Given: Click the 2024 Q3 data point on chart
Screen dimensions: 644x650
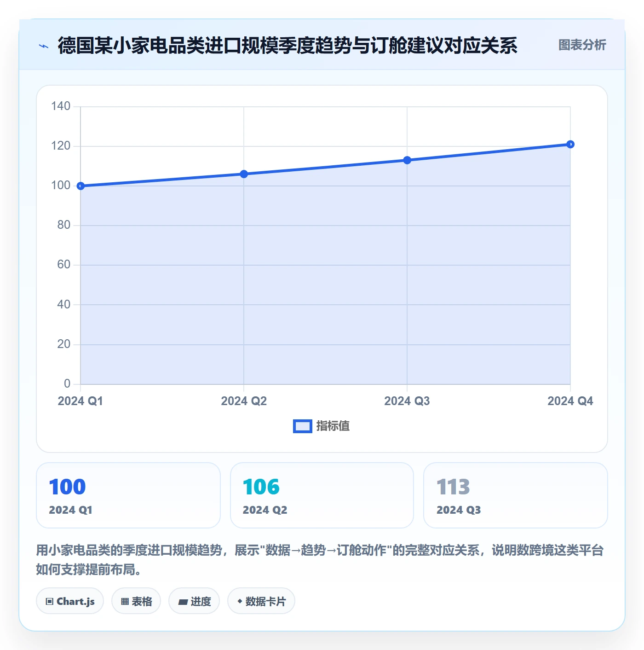Looking at the screenshot, I should 407,160.
